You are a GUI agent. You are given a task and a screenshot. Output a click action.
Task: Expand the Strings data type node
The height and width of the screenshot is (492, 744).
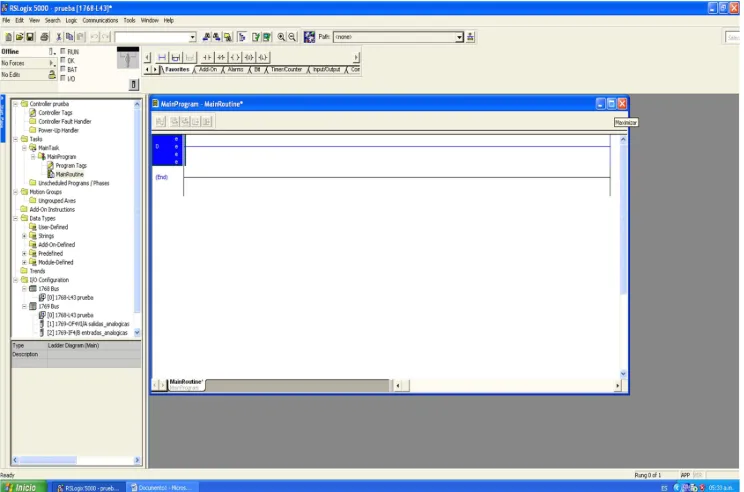(24, 236)
